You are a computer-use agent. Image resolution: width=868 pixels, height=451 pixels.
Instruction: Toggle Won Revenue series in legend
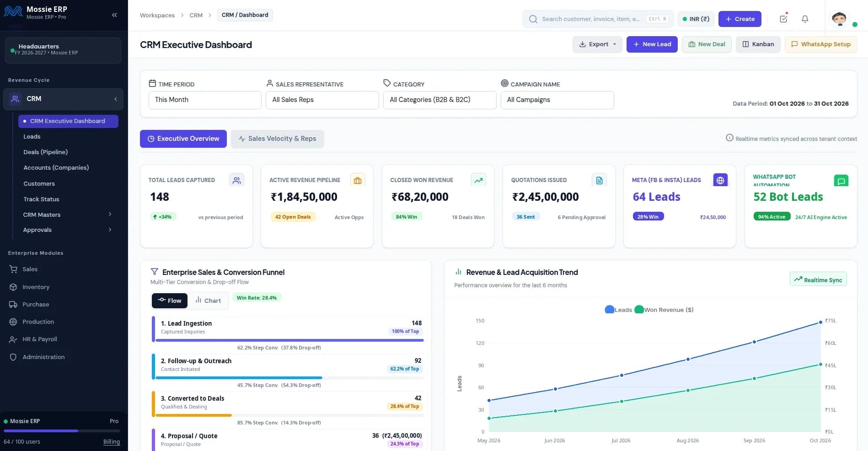664,310
